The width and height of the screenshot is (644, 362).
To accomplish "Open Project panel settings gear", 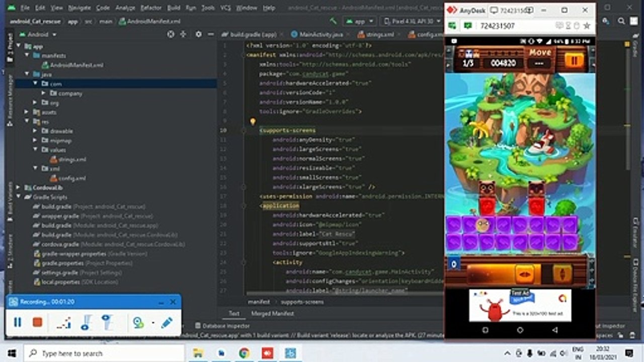I will [x=198, y=34].
